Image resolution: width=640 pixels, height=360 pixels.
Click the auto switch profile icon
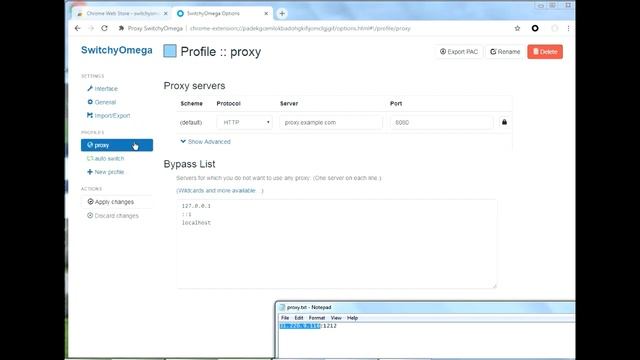[x=90, y=158]
